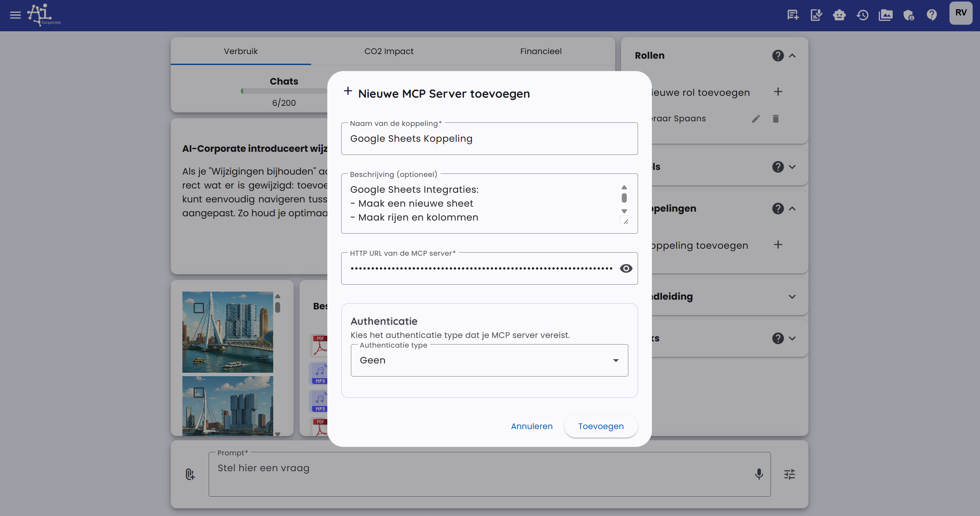Click the new chat icon in the header
This screenshot has width=980, height=516.
[x=793, y=15]
